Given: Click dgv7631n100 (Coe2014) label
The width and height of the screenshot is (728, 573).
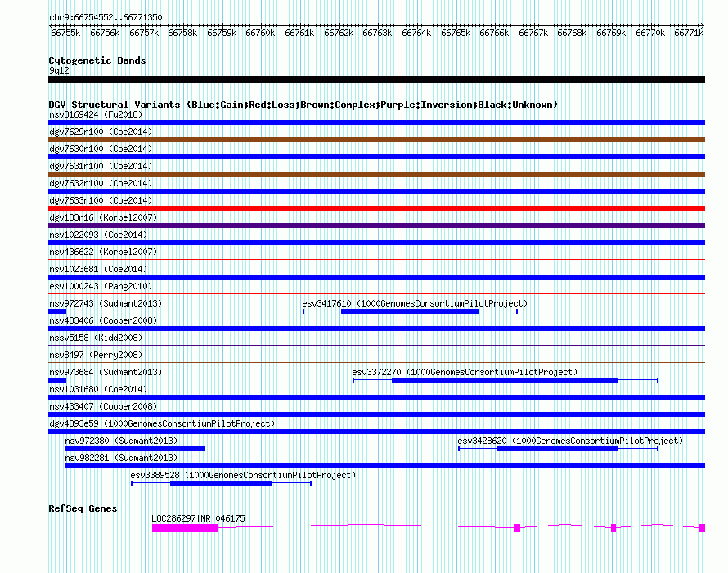Looking at the screenshot, I should [x=101, y=166].
